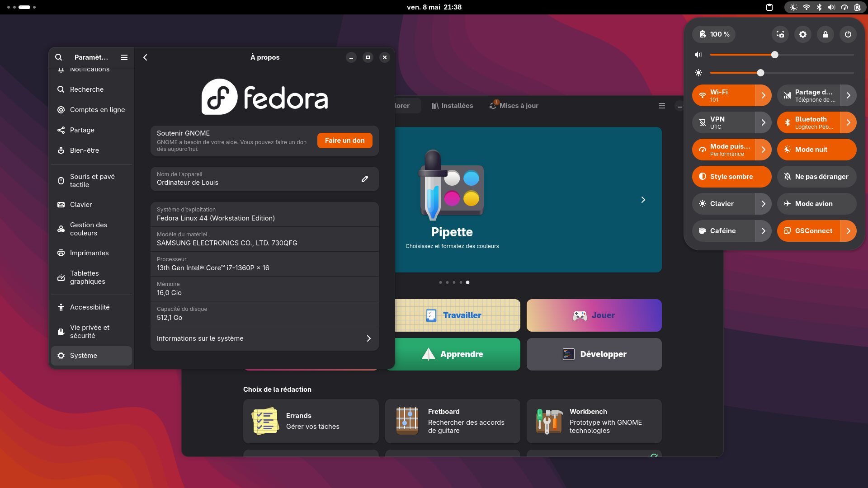Open the Software window hamburger menu

[662, 106]
